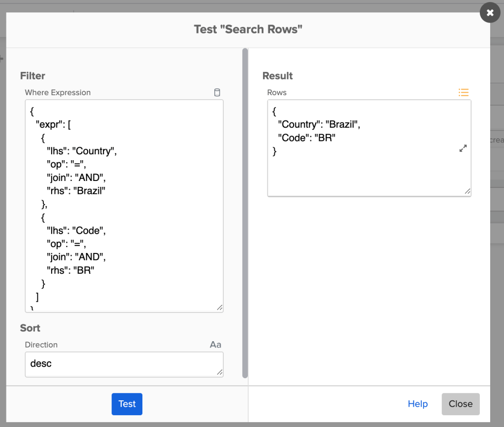The height and width of the screenshot is (427, 504).
Task: Click the partially visible crea button behind dialog
Action: point(499,140)
